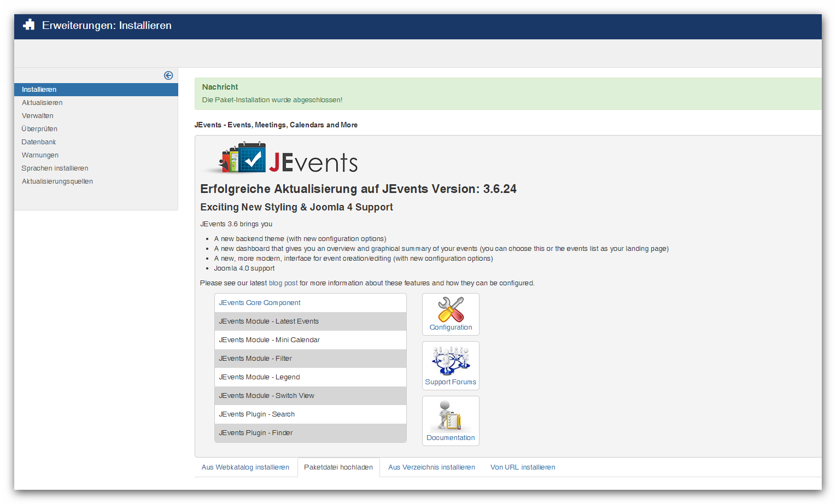The image size is (836, 504).
Task: Open the Documentation clipboard icon
Action: (x=451, y=415)
